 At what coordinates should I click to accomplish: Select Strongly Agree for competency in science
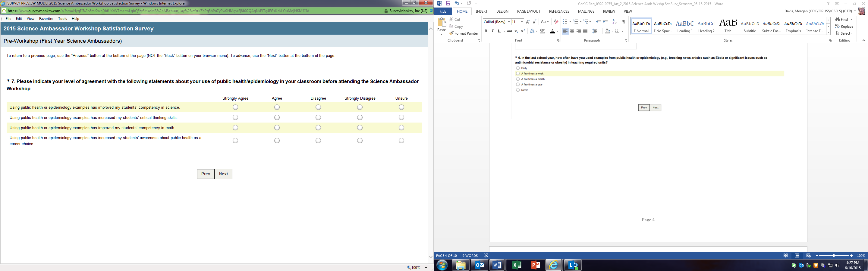coord(235,107)
